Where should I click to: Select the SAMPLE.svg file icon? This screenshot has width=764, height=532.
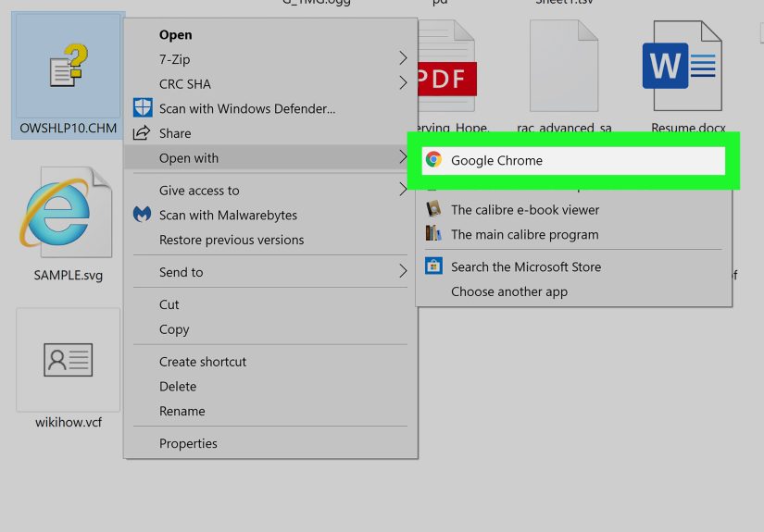(66, 212)
